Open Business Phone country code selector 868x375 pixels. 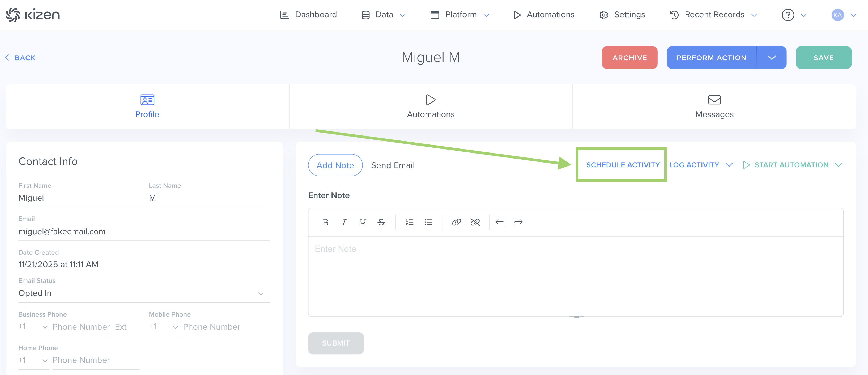coord(33,327)
